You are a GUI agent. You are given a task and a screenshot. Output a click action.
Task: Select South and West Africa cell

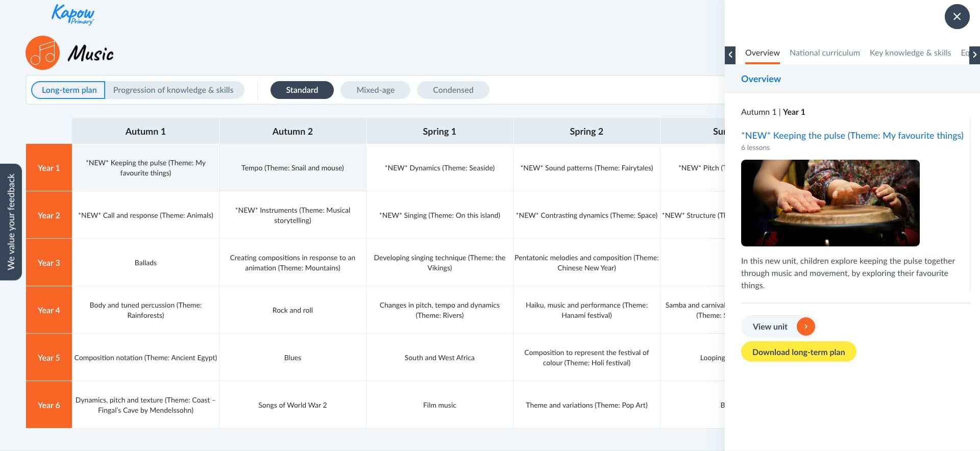pyautogui.click(x=439, y=358)
